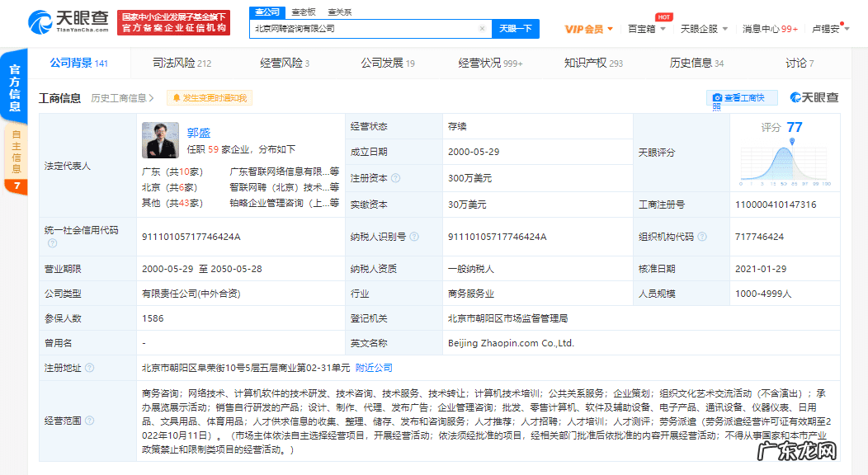This screenshot has height=475, width=868.
Task: Click the help icon next to 注册资本
Action: coord(396,177)
